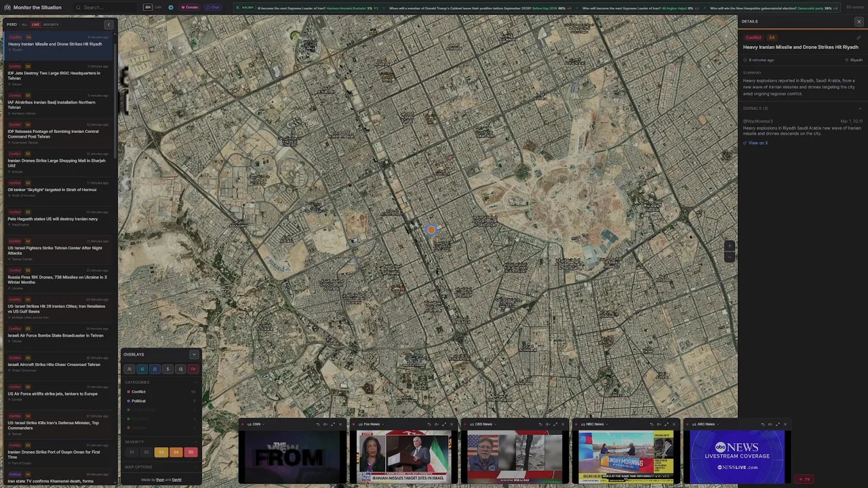The image size is (868, 488).
Task: Collapse the Categories section
Action: [196, 382]
